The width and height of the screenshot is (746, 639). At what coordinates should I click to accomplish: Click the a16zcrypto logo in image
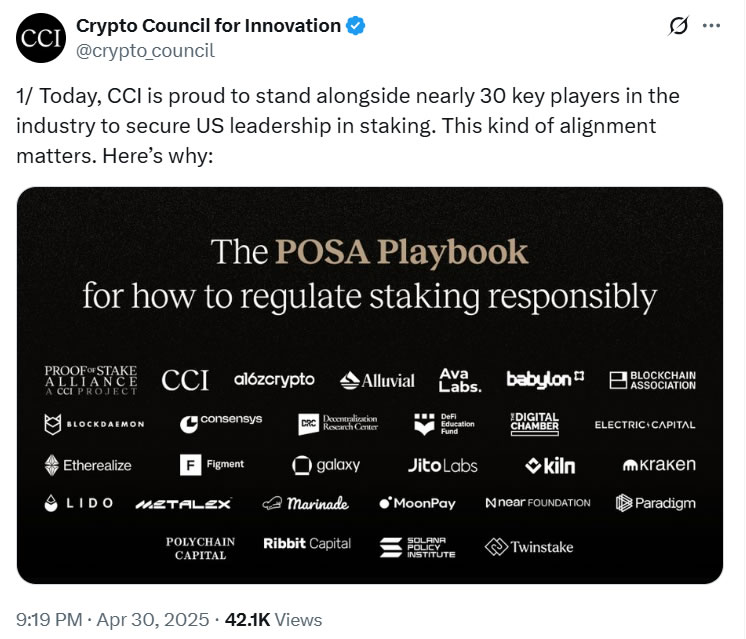tap(274, 380)
